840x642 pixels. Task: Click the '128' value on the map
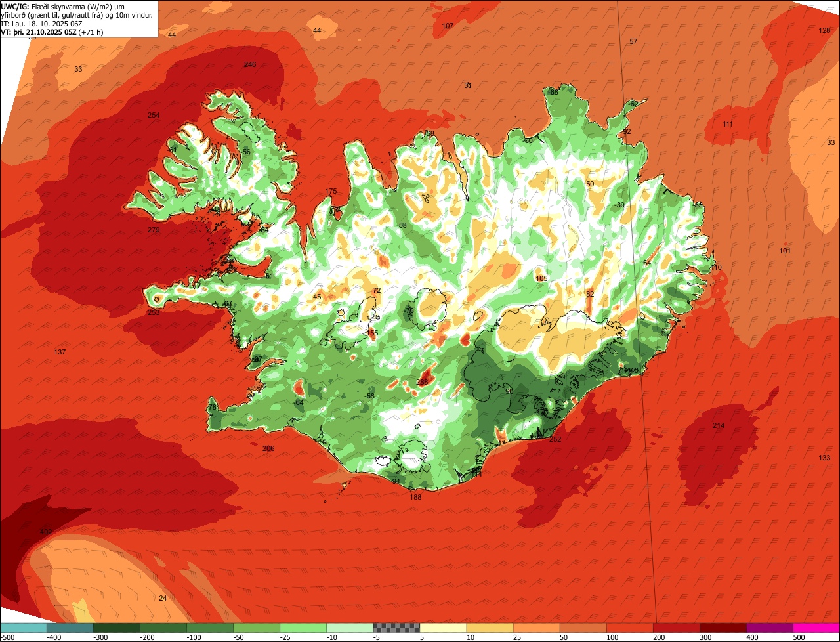(825, 30)
